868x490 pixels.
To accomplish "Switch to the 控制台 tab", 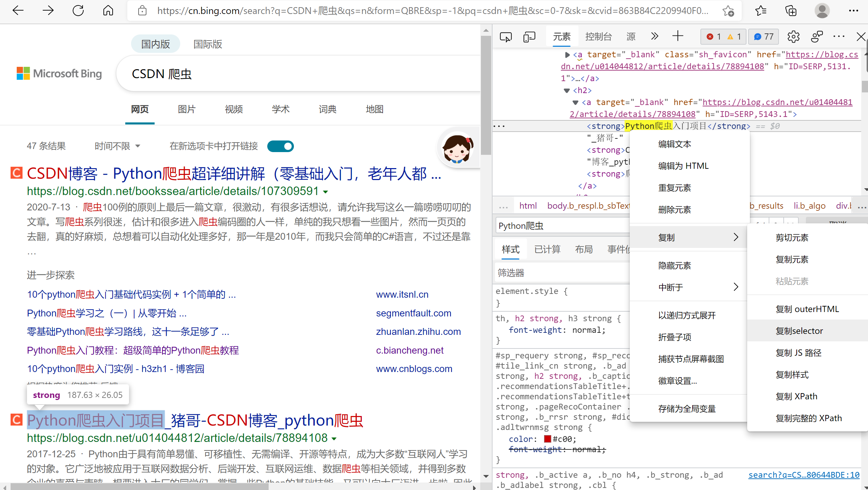I will pos(599,36).
